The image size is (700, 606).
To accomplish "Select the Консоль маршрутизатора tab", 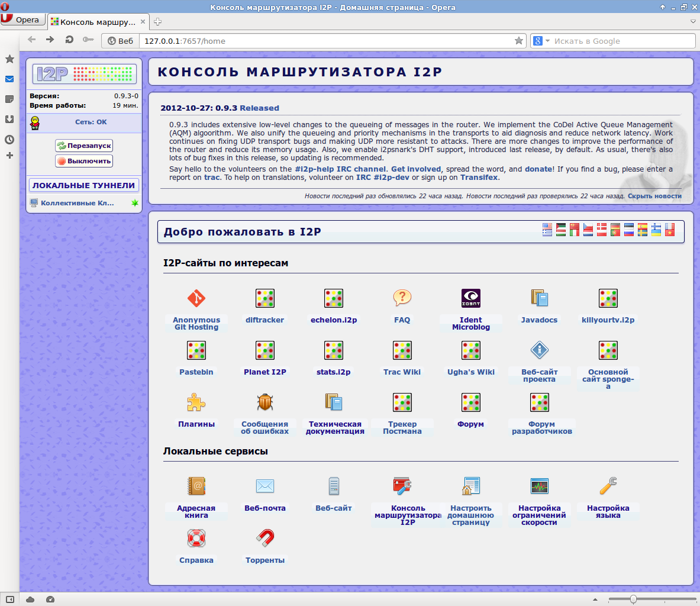I will pos(97,21).
